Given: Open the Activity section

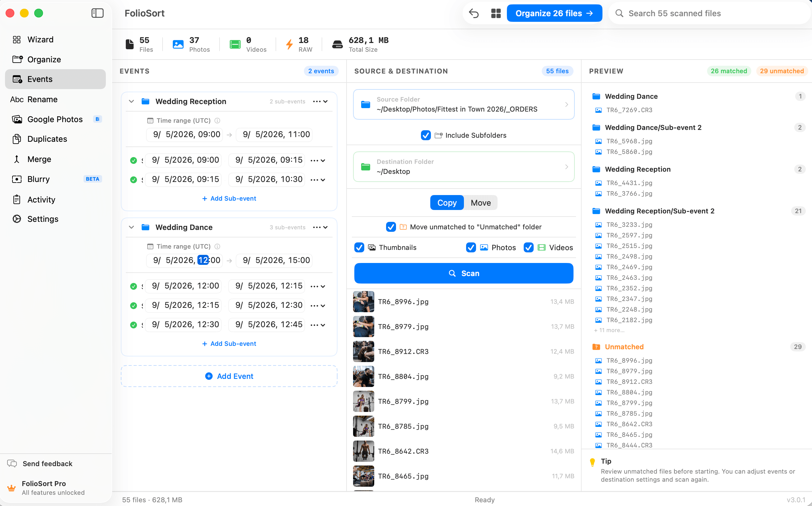Looking at the screenshot, I should click(x=55, y=199).
